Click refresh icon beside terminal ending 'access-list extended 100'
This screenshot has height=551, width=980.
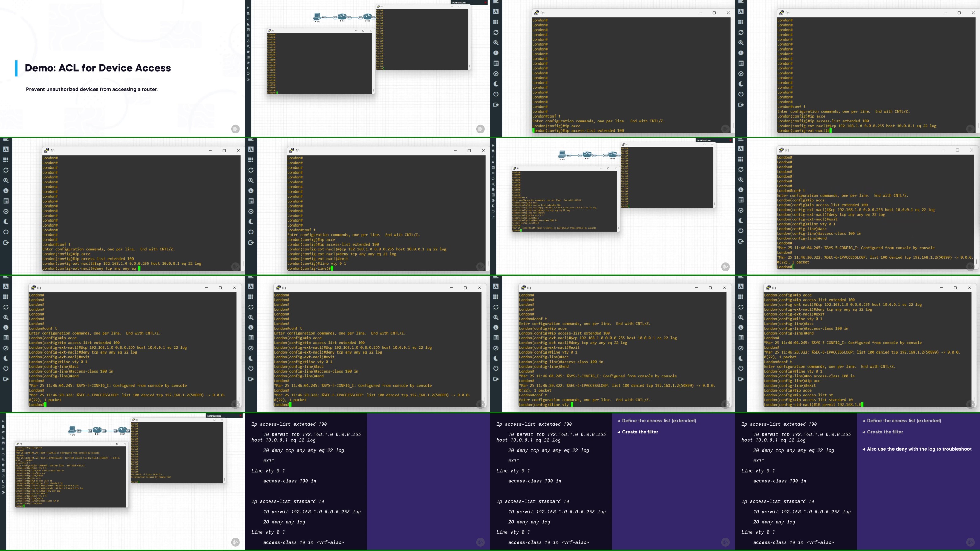(x=496, y=33)
